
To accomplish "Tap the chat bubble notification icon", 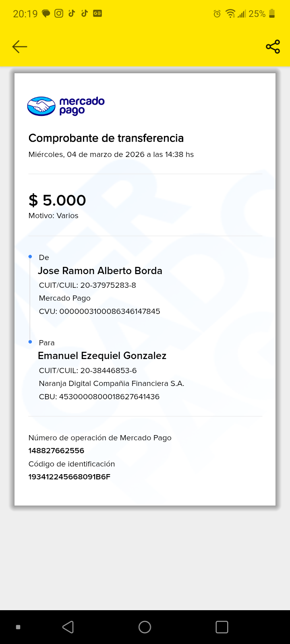I will [46, 14].
